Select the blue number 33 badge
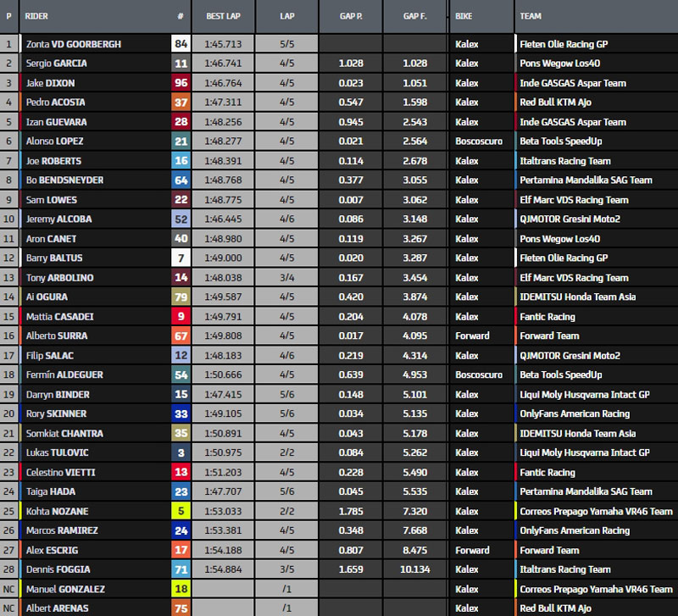This screenshot has height=616, width=678. coord(181,414)
